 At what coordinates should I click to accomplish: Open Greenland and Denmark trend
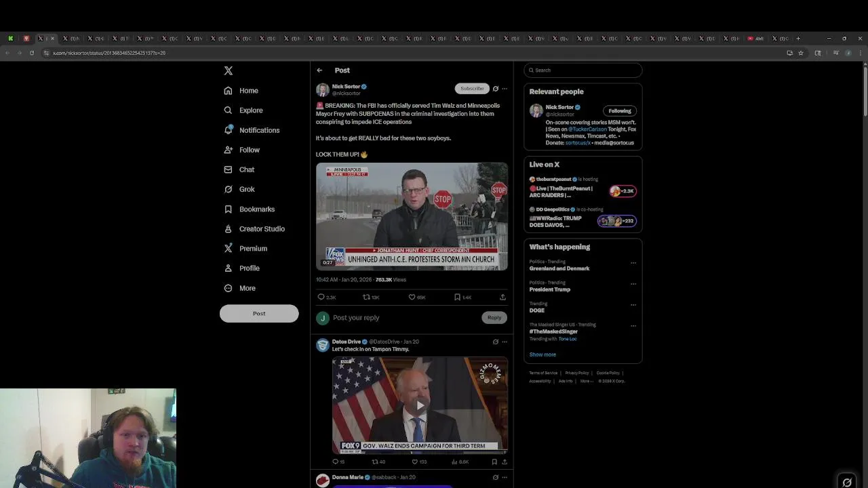point(559,269)
